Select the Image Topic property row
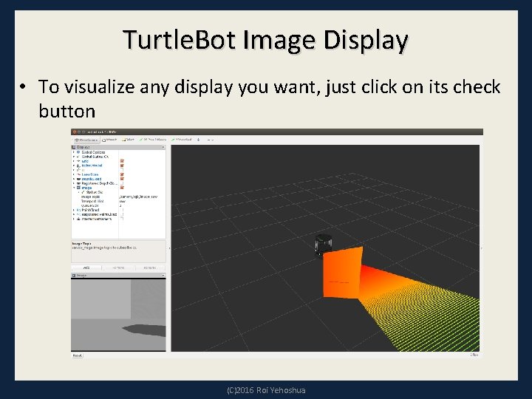Screen dimensions: 532x399 [118, 197]
